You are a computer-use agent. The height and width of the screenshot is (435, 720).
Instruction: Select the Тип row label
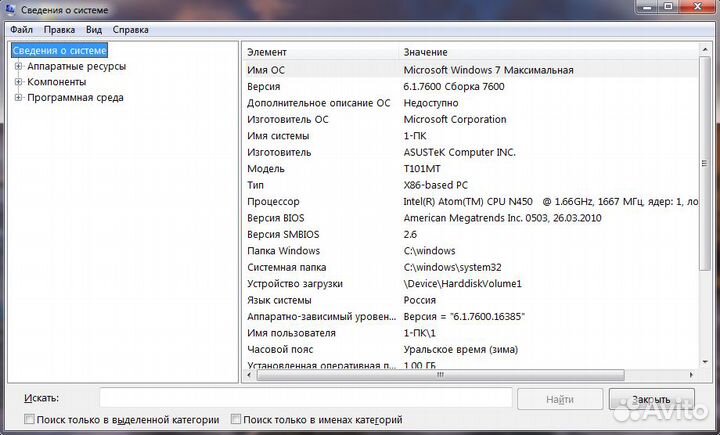pyautogui.click(x=255, y=185)
